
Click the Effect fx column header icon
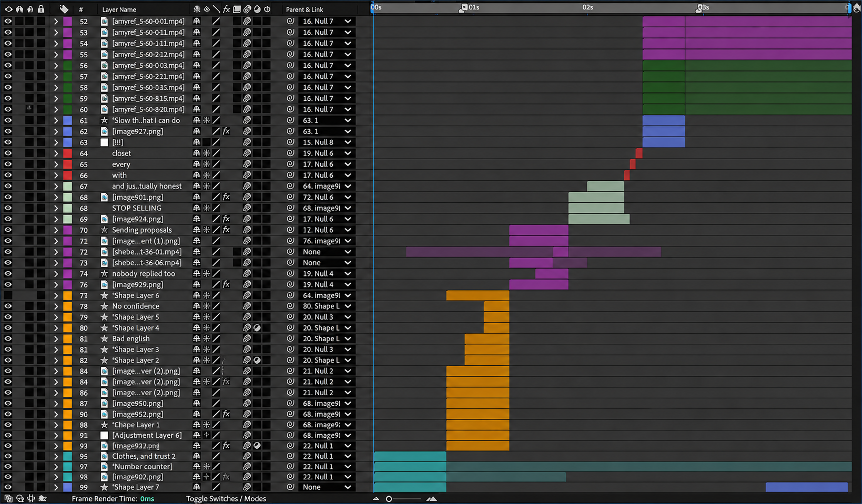[x=227, y=9]
